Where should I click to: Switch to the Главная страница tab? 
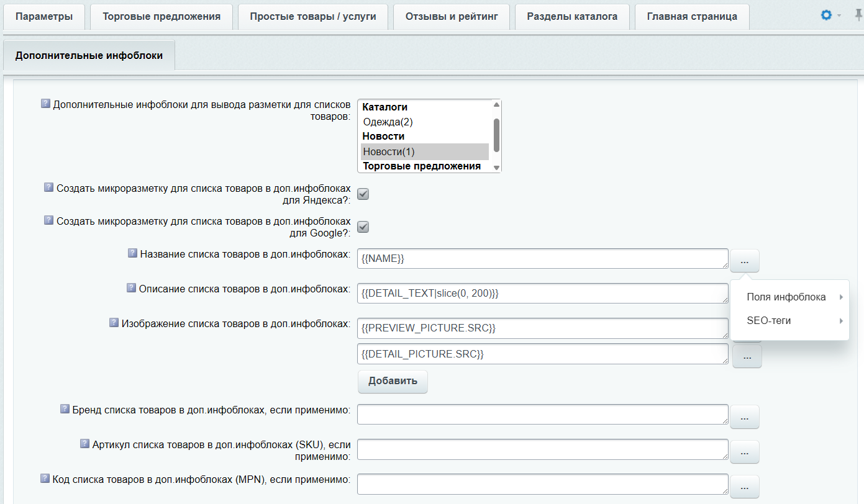692,17
